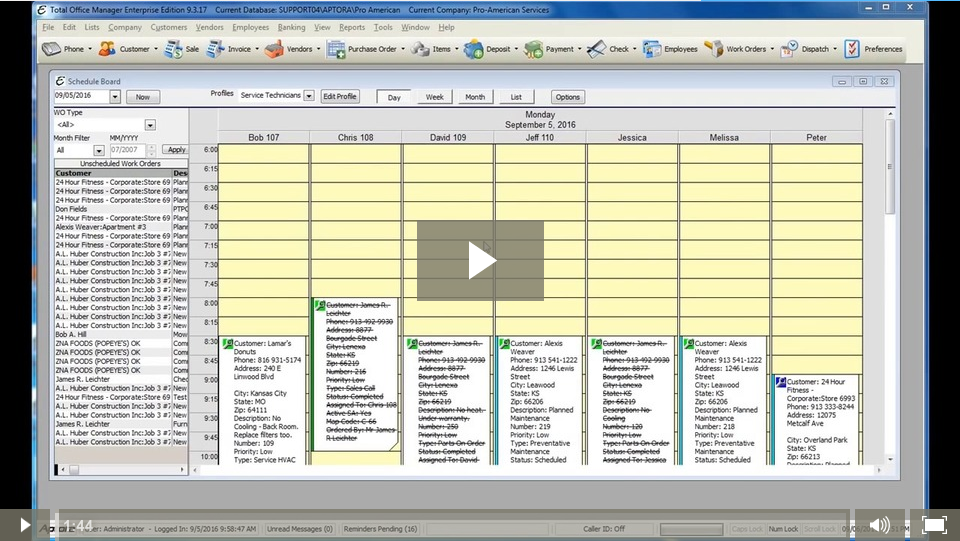The image size is (960, 541).
Task: Open the Reports menu
Action: (x=352, y=28)
